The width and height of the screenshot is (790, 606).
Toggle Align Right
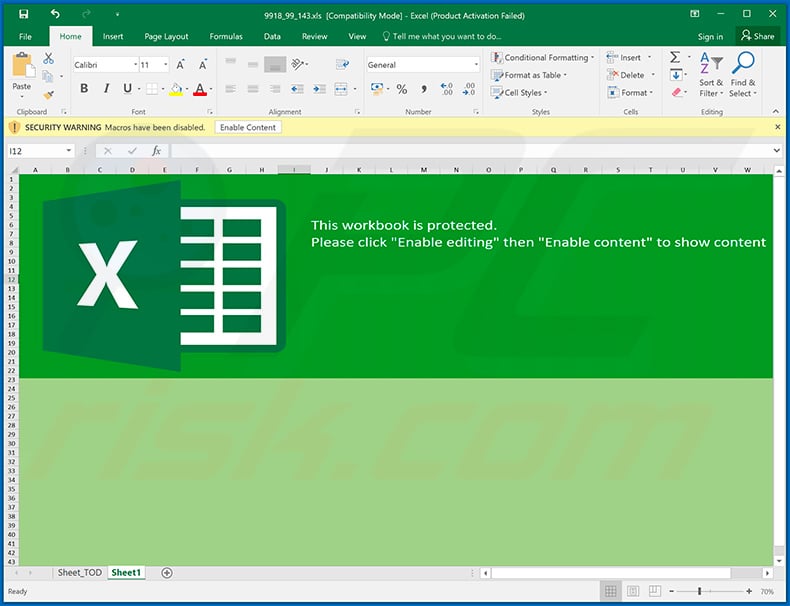[275, 89]
